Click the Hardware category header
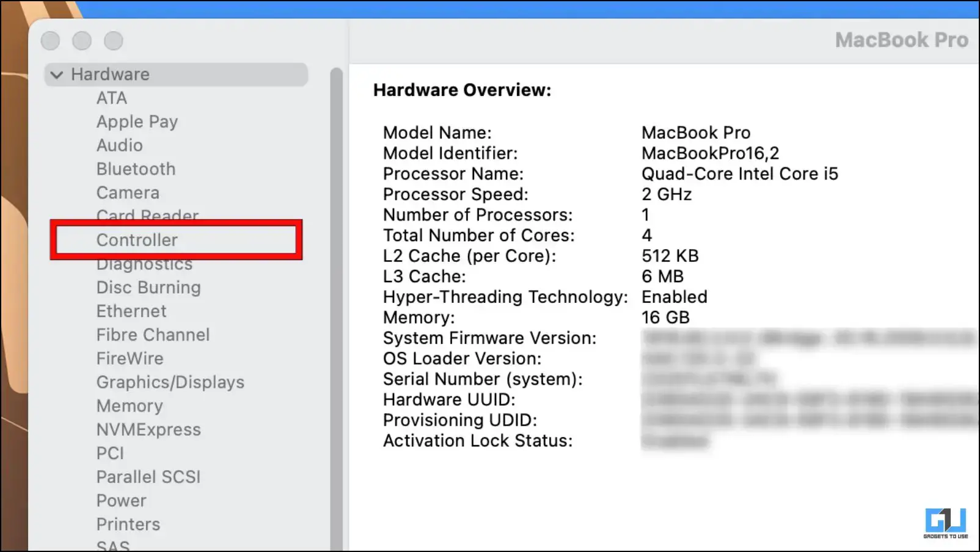The height and width of the screenshot is (552, 980). click(110, 74)
